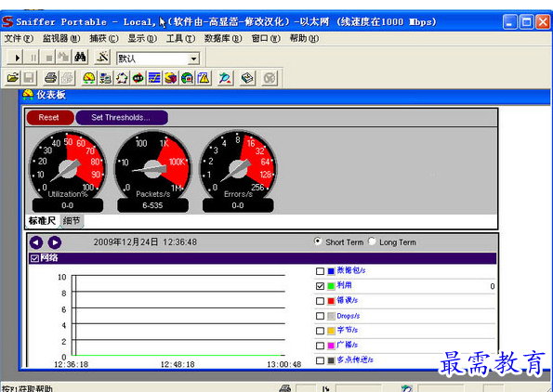Click the greyed print preview icon

(x=67, y=77)
